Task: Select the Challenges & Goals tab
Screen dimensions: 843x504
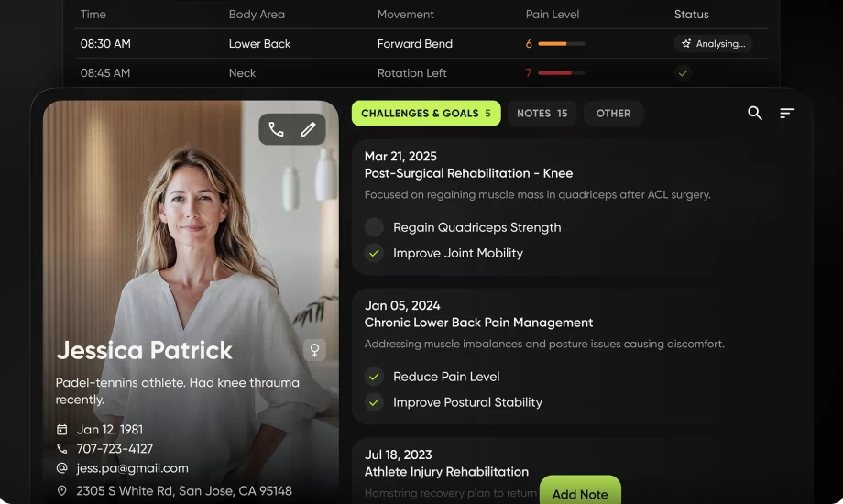Action: tap(426, 114)
